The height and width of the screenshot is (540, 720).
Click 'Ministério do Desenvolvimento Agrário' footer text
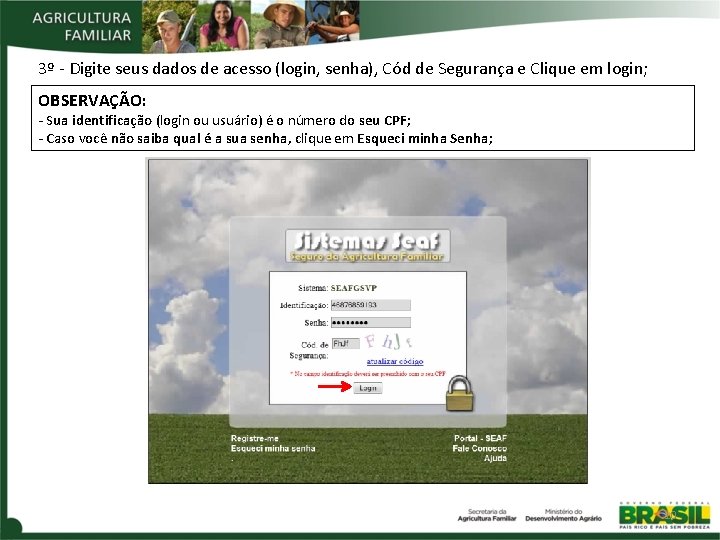pyautogui.click(x=563, y=515)
